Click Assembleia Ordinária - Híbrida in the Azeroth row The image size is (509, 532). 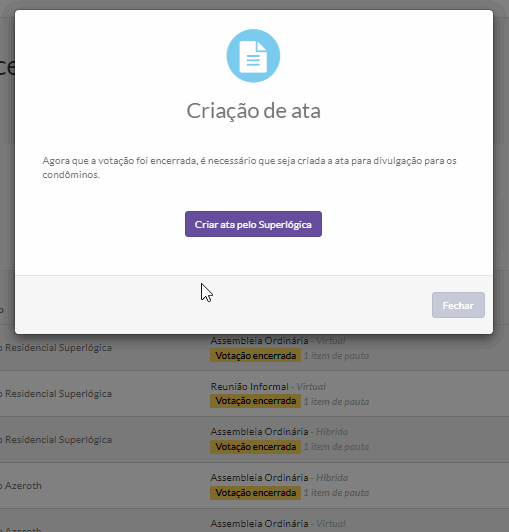279,477
